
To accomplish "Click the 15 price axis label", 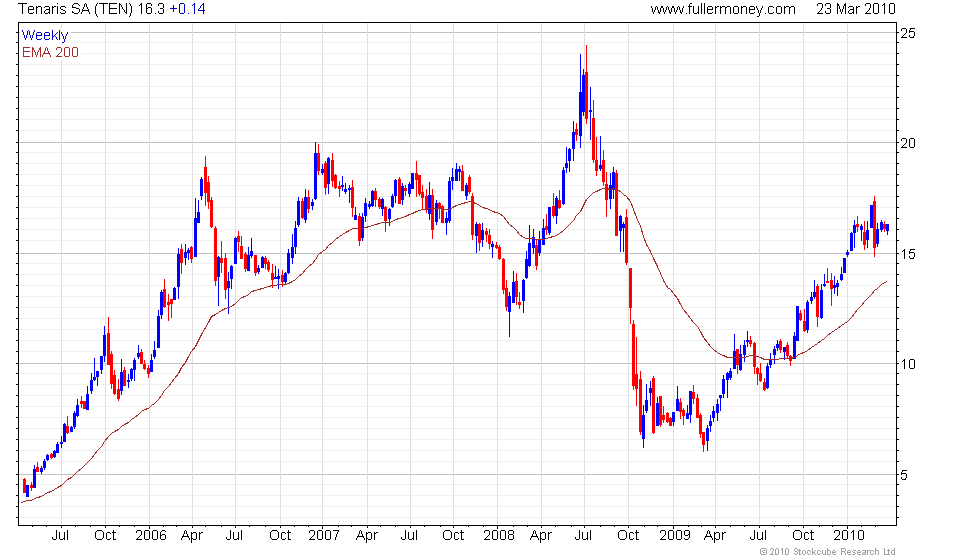I will [x=908, y=254].
